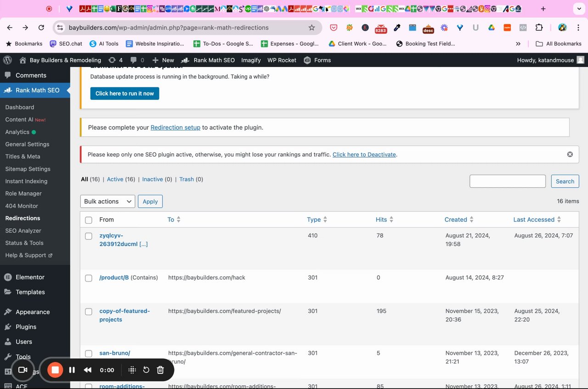Go forward in browser history
This screenshot has height=389, width=588.
tap(25, 28)
